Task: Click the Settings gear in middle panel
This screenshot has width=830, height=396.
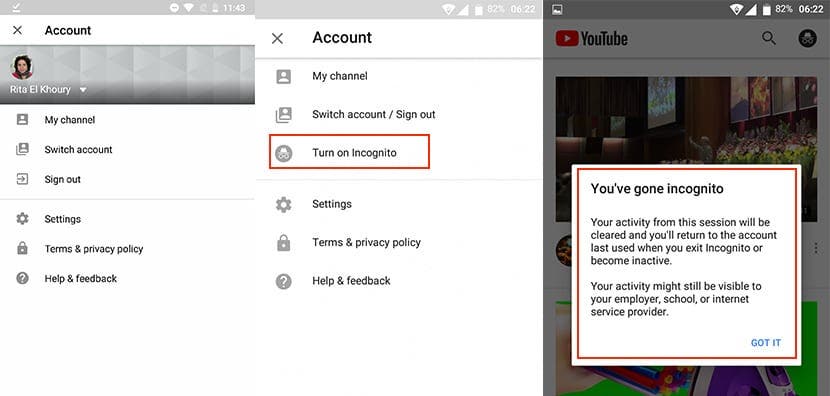Action: click(x=284, y=204)
